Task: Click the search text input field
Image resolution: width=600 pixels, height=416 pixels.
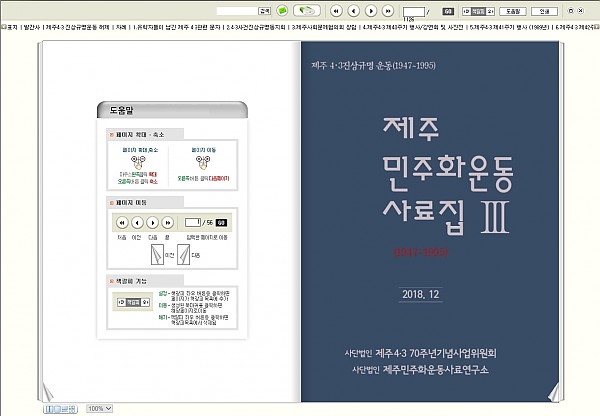Action: [x=237, y=11]
